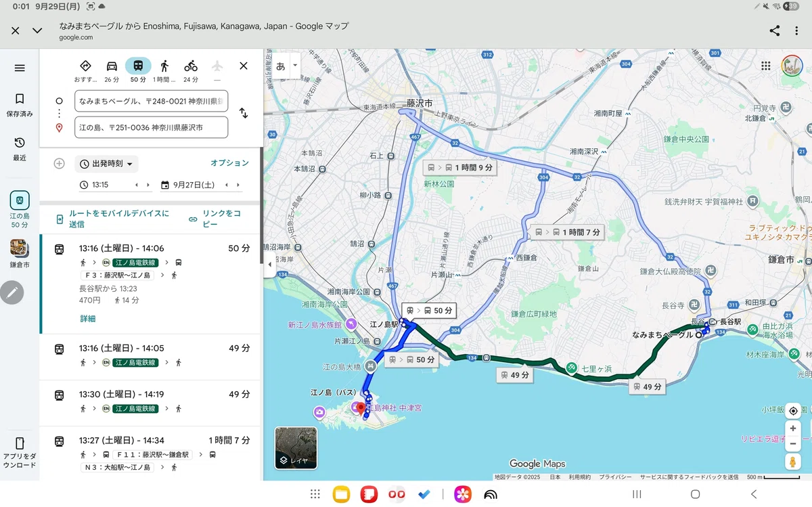Image resolution: width=812 pixels, height=507 pixels.
Task: Send route to mobile device
Action: coord(112,219)
